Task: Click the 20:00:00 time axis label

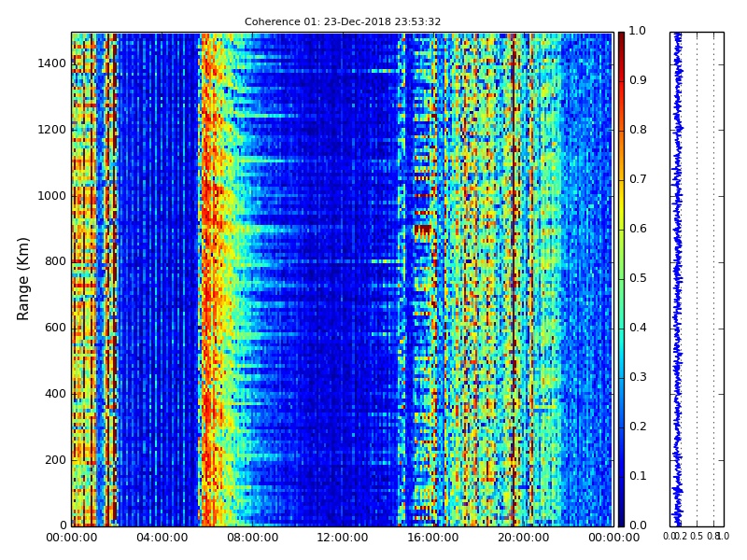Action: [524, 538]
